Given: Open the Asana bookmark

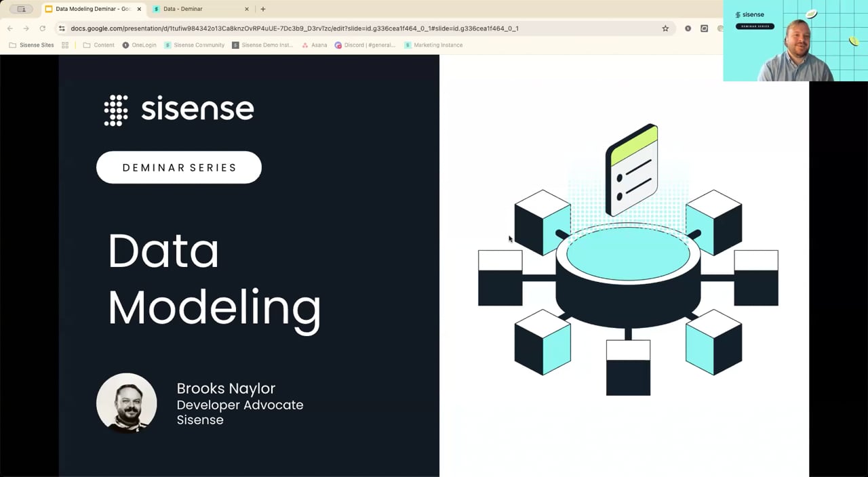Looking at the screenshot, I should point(314,45).
